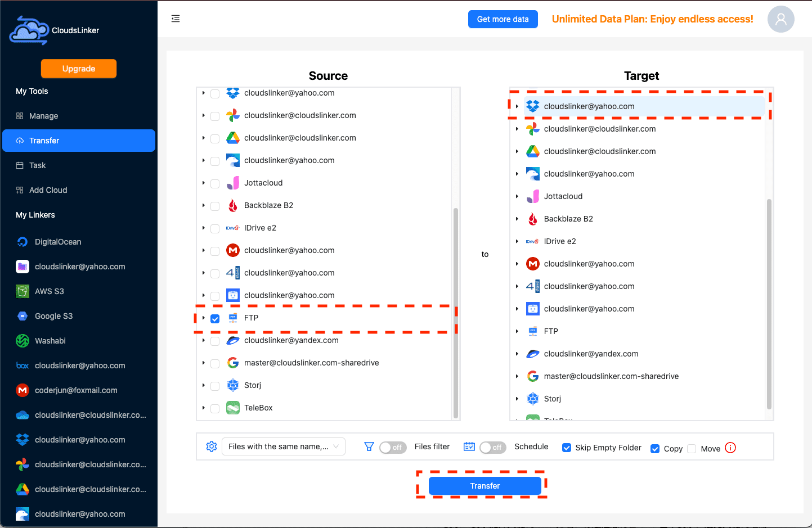
Task: Click the red info icon near Move
Action: pos(730,448)
